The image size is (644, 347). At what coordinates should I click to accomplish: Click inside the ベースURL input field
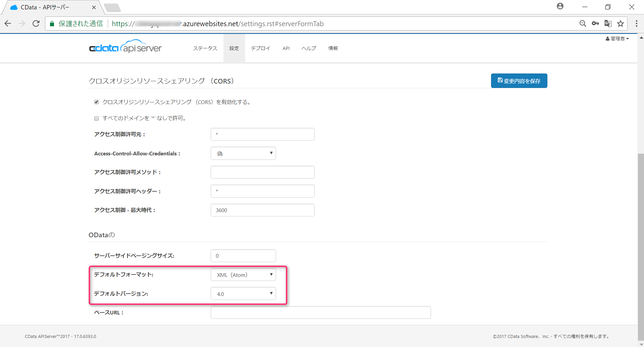320,312
